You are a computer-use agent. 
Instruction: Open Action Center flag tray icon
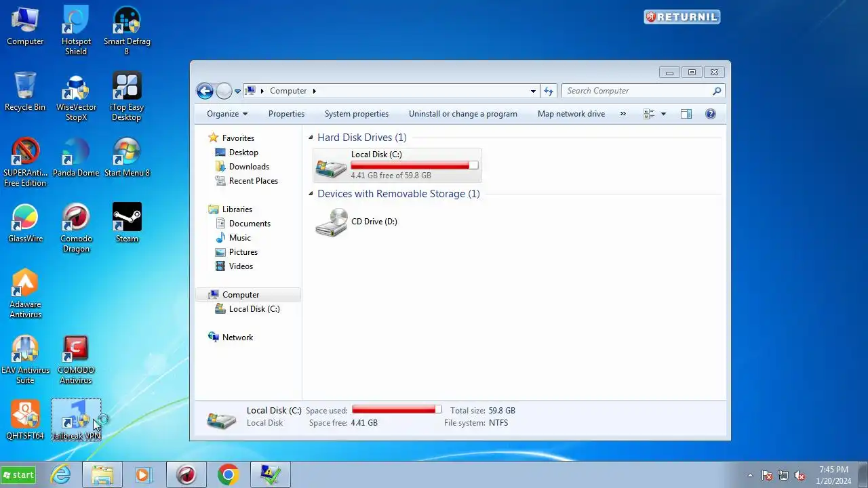click(x=767, y=475)
